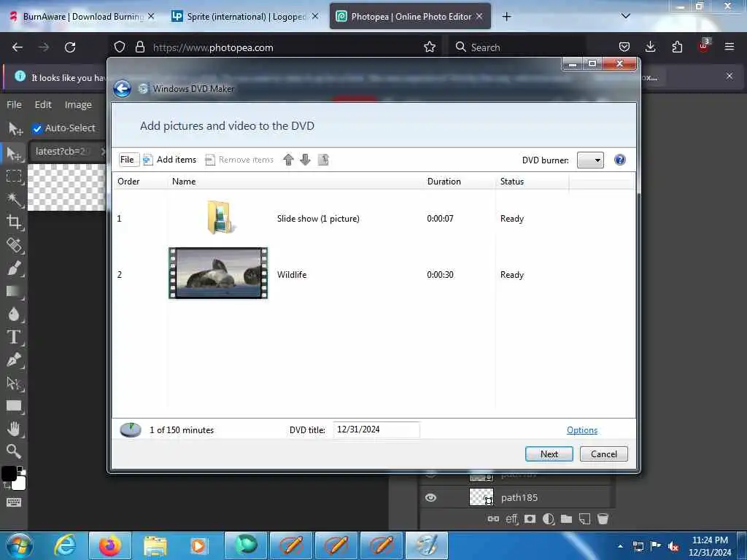Select the Rectangle shape tool in Photopea
747x560 pixels.
tap(15, 405)
